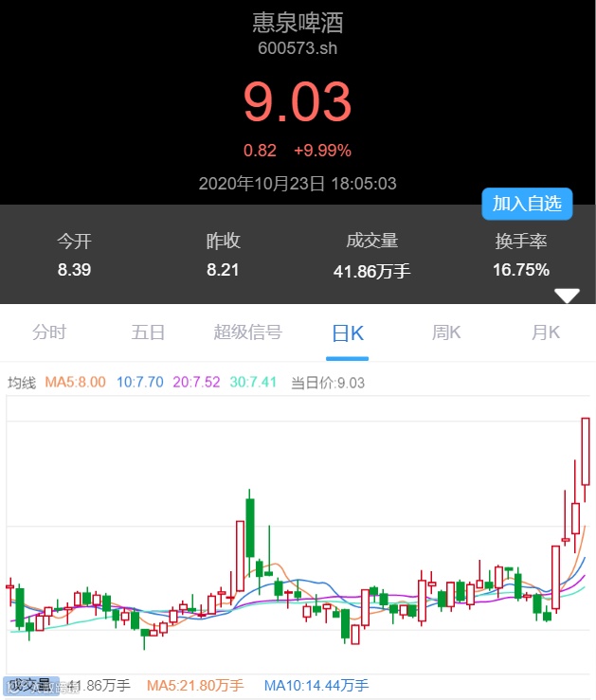Select the 超级信号 tab
596x700 pixels.
247,332
